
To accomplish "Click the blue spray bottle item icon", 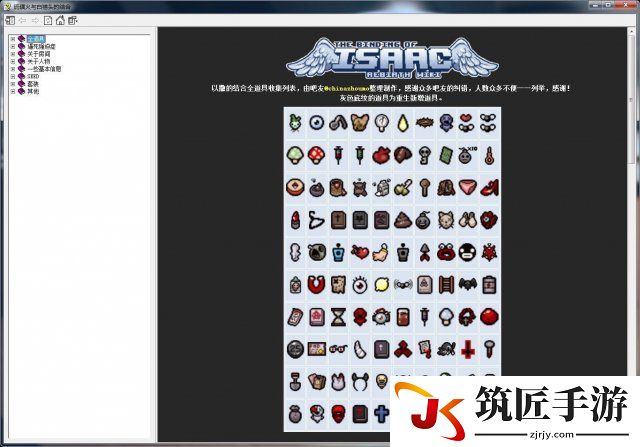I will click(338, 253).
